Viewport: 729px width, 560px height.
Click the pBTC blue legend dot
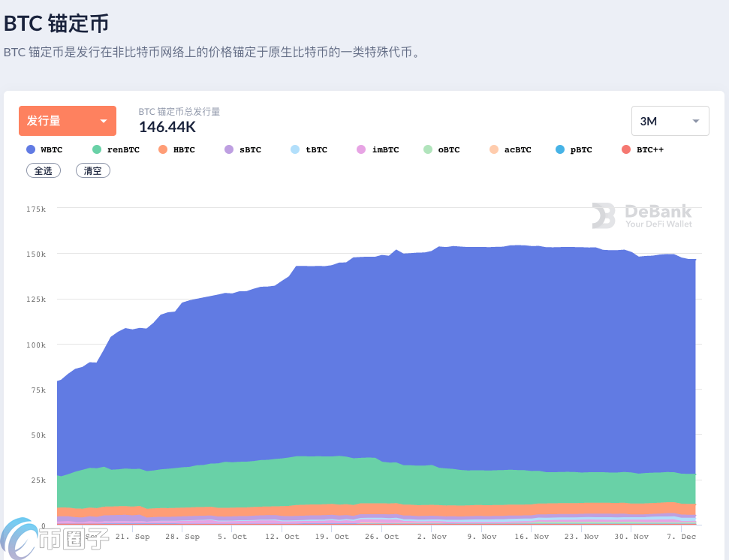pyautogui.click(x=560, y=149)
